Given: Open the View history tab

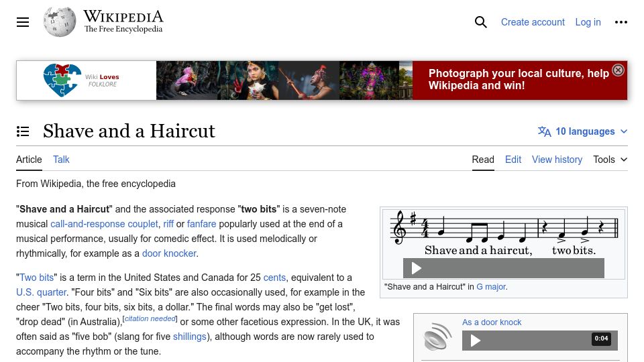Looking at the screenshot, I should (x=557, y=160).
